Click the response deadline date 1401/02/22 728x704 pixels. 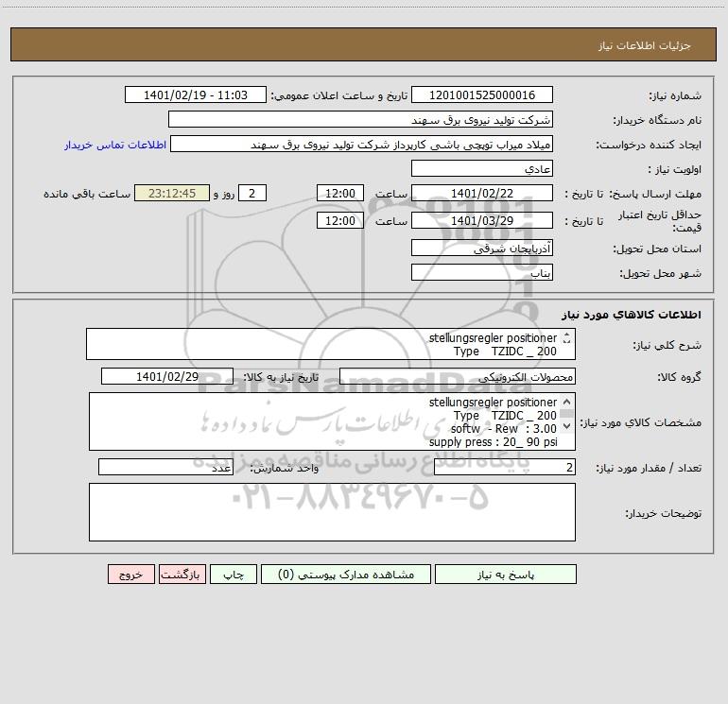pyautogui.click(x=482, y=193)
